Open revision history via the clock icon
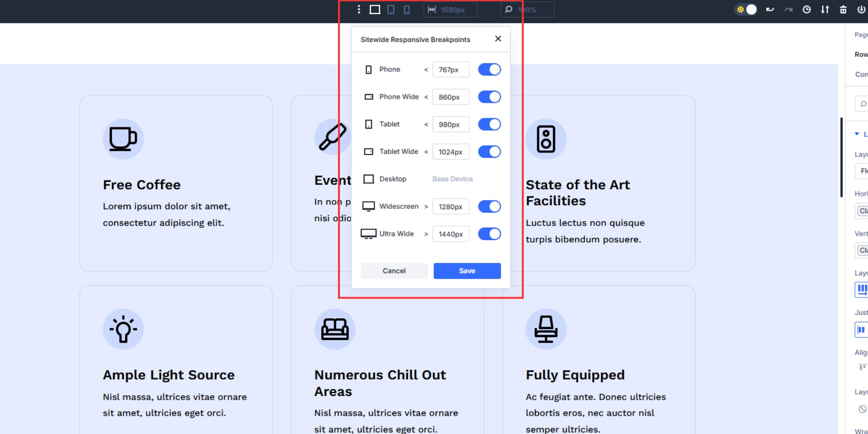Image resolution: width=868 pixels, height=434 pixels. click(807, 9)
